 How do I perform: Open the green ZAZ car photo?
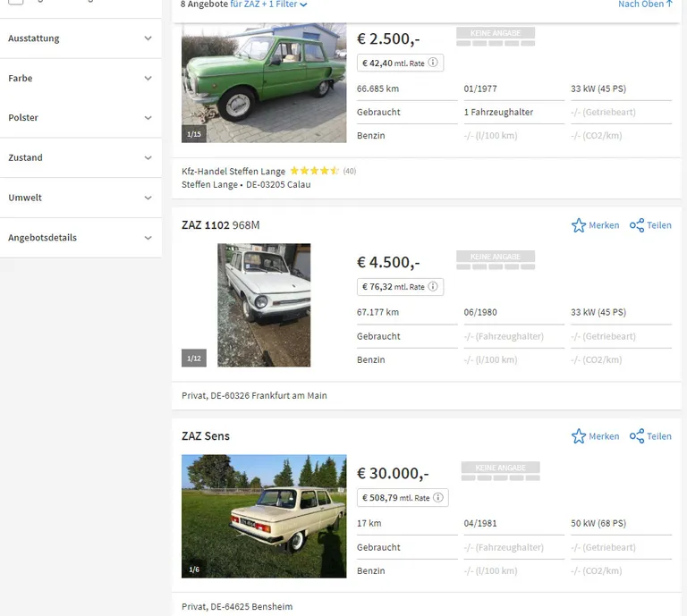point(264,83)
